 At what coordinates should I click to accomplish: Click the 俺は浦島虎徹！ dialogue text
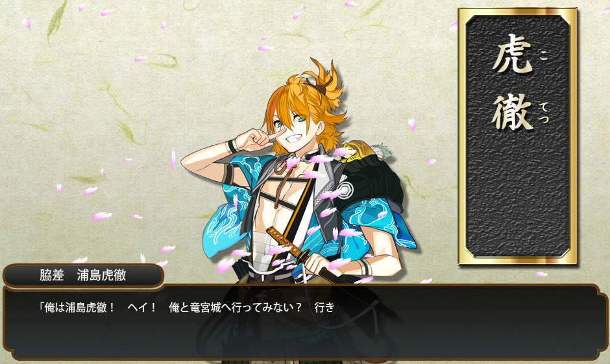click(77, 308)
